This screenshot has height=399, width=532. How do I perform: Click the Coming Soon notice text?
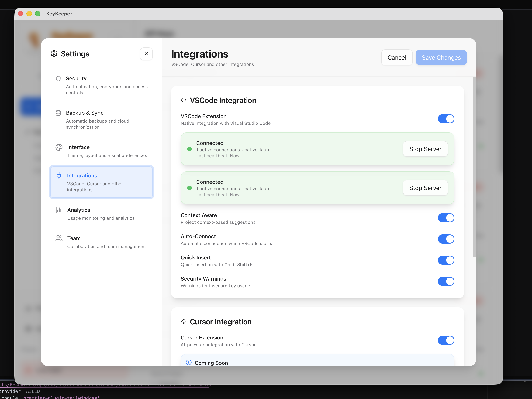(211, 363)
